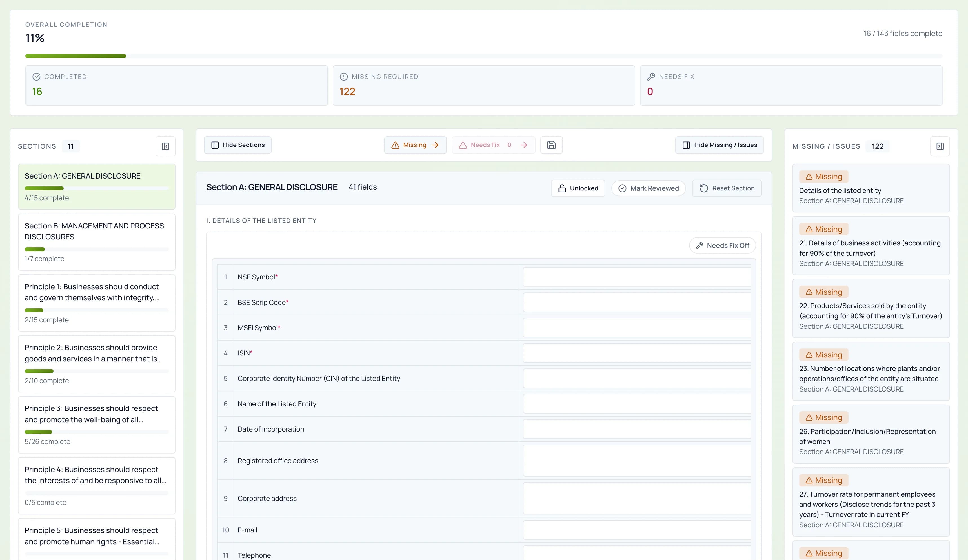The image size is (968, 560).
Task: Toggle Needs Fix Off switch
Action: tap(722, 245)
